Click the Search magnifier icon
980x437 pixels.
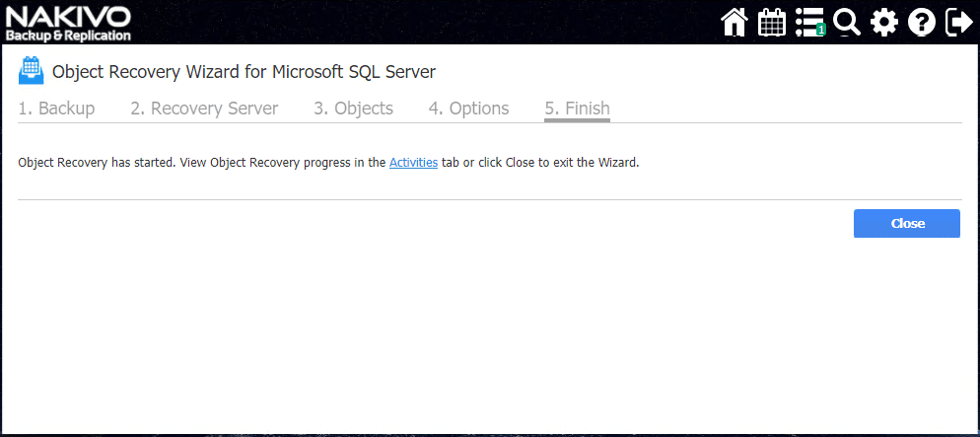(846, 22)
